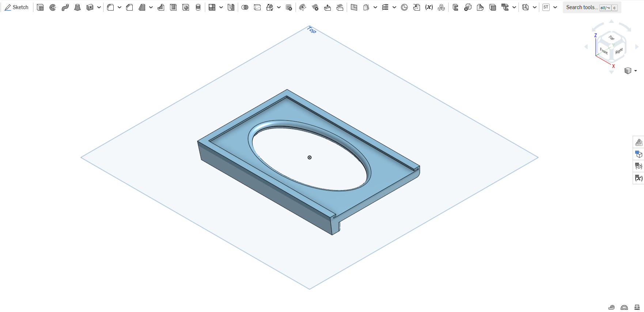The height and width of the screenshot is (312, 644).
Task: Open the ST feature dropdown arrow
Action: coord(555,7)
